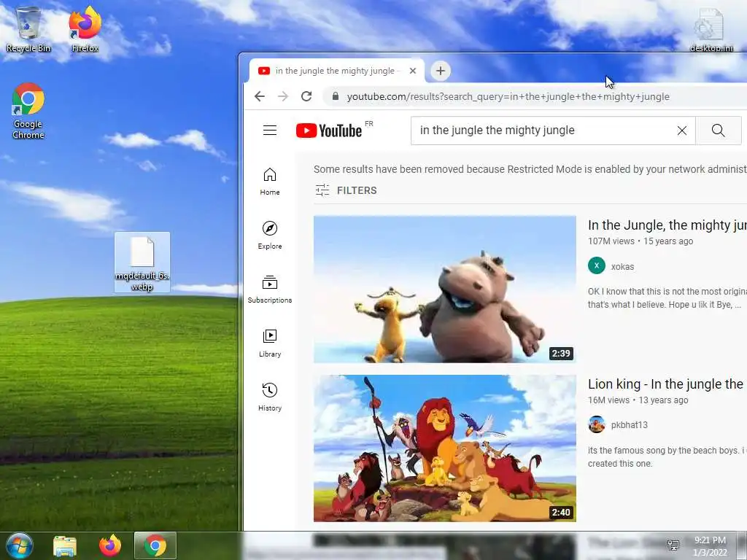Open Explore in YouTube sidebar
The width and height of the screenshot is (747, 560).
[x=270, y=236]
